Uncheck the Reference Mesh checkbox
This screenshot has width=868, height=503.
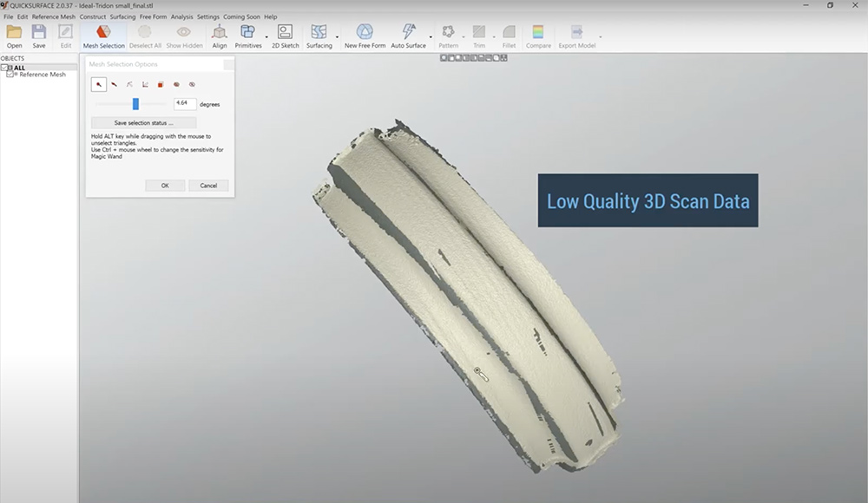pos(10,75)
